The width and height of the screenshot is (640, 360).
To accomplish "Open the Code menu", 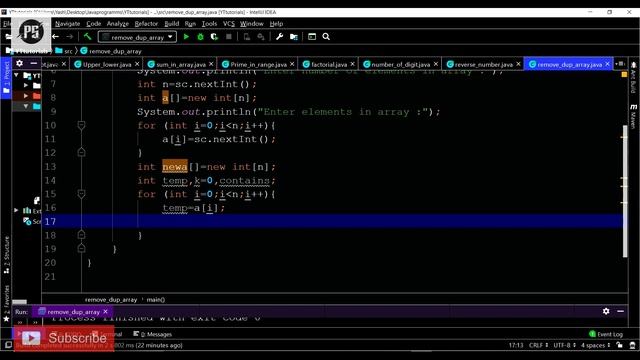I will tap(93, 24).
